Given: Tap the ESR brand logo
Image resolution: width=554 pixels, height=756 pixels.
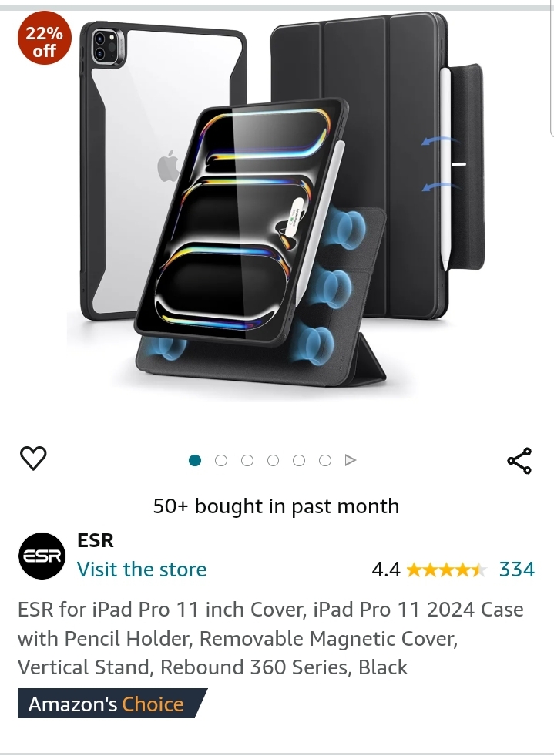Looking at the screenshot, I should (42, 556).
